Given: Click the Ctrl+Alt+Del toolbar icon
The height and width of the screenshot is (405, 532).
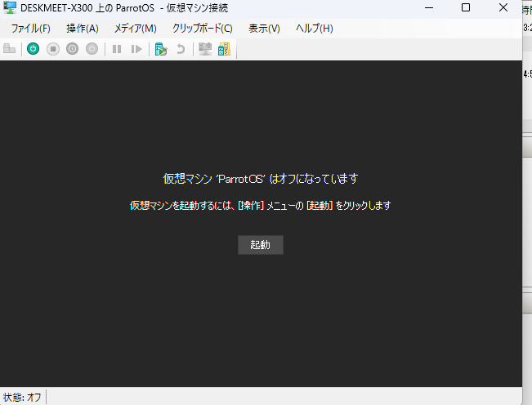Looking at the screenshot, I should point(10,49).
